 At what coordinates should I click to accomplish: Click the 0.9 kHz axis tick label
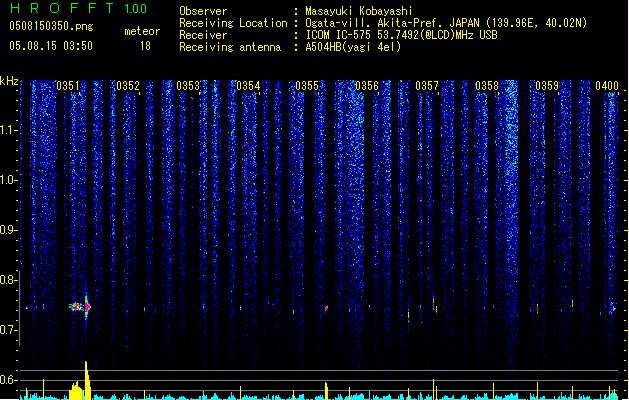8,230
